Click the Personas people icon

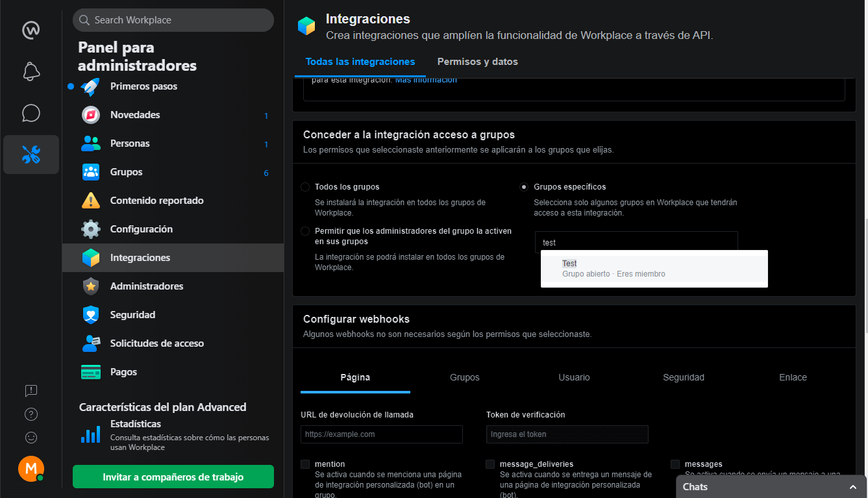click(91, 143)
